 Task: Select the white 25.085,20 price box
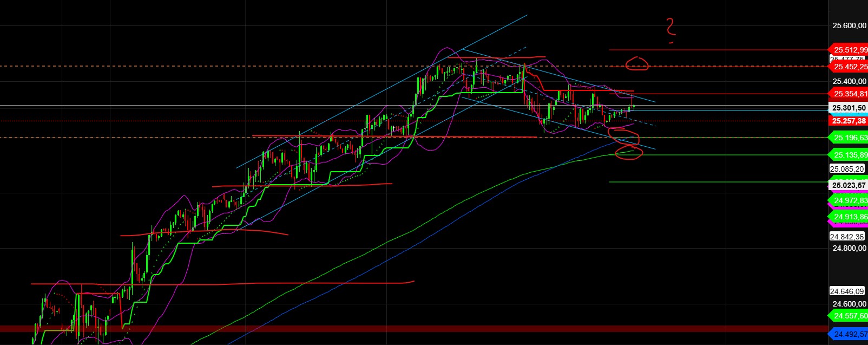point(848,168)
